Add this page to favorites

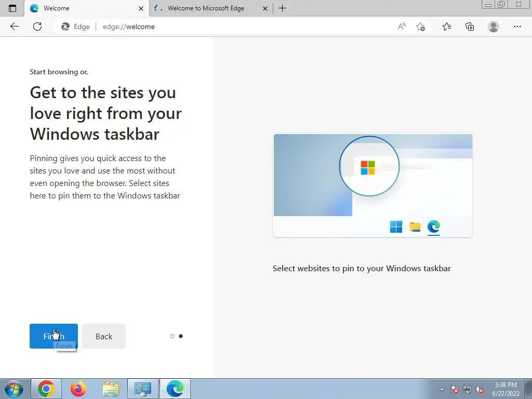coord(420,26)
